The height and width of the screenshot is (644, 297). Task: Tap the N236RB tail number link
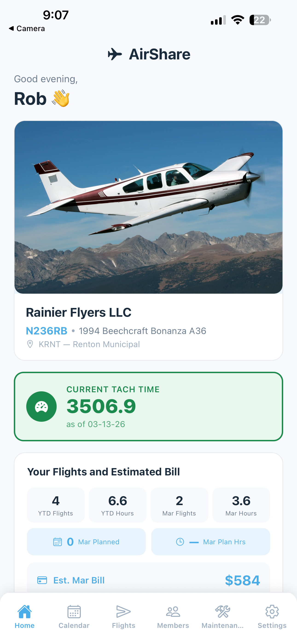pyautogui.click(x=47, y=331)
